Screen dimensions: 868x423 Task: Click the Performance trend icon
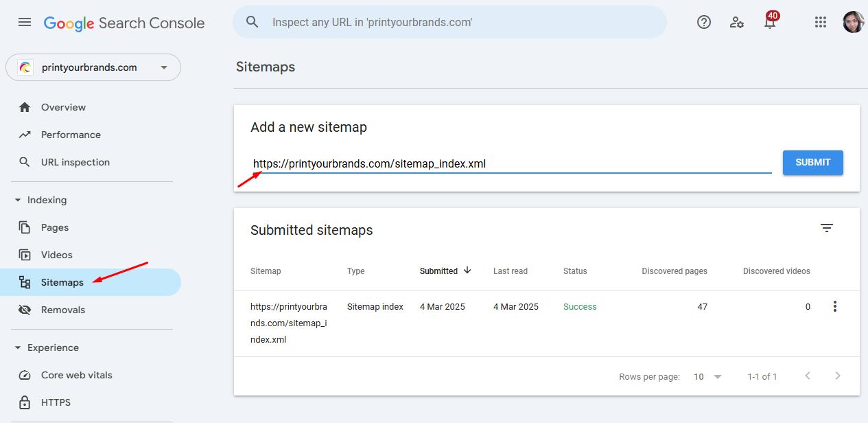point(25,135)
